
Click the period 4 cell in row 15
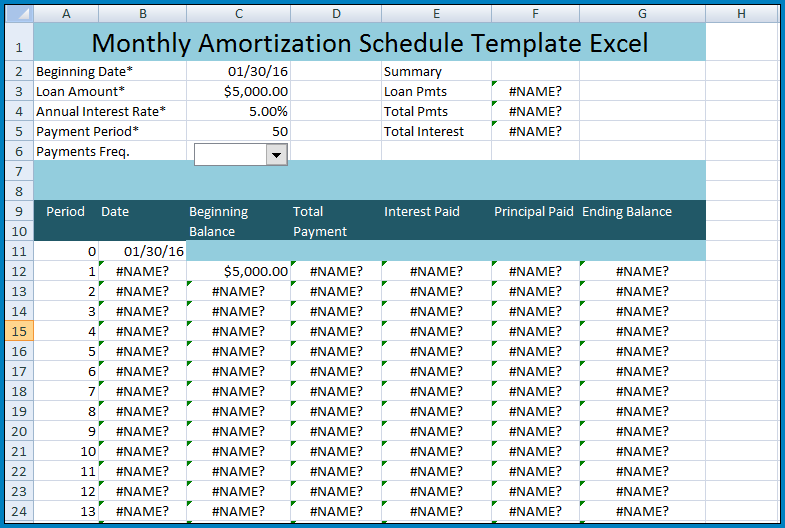pyautogui.click(x=66, y=331)
